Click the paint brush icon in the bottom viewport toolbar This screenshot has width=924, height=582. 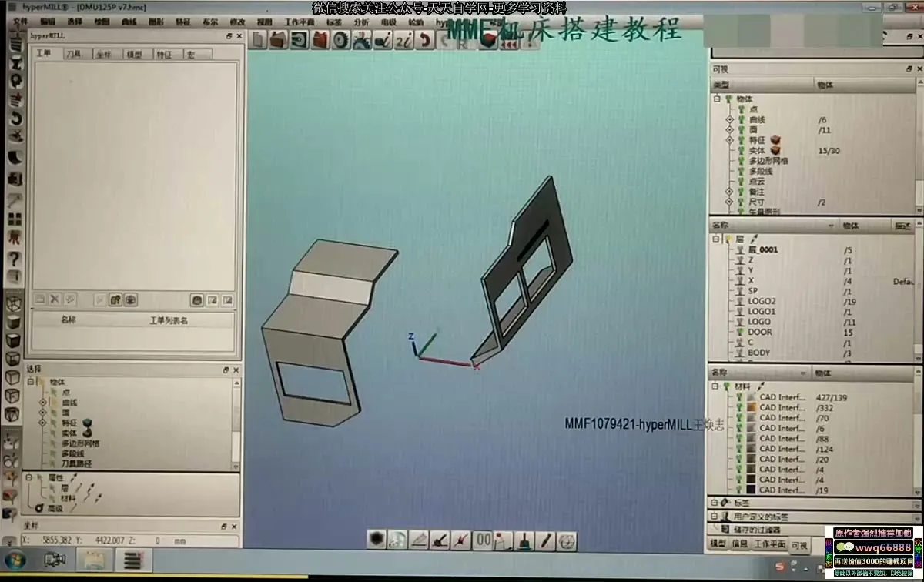tap(524, 540)
